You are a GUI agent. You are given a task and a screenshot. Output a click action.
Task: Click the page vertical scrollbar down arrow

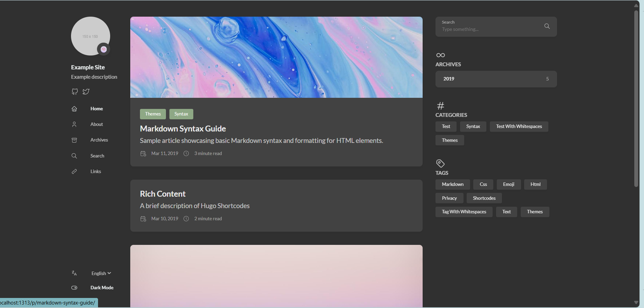[636, 302]
